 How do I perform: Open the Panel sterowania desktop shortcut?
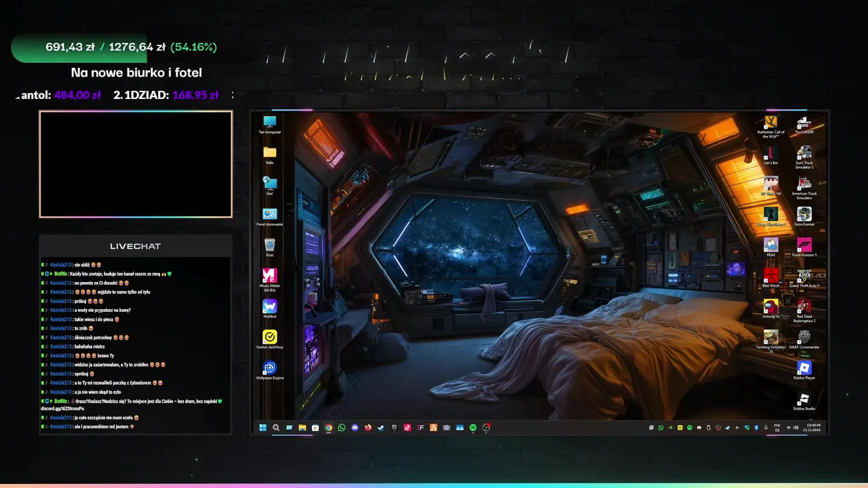(x=270, y=216)
